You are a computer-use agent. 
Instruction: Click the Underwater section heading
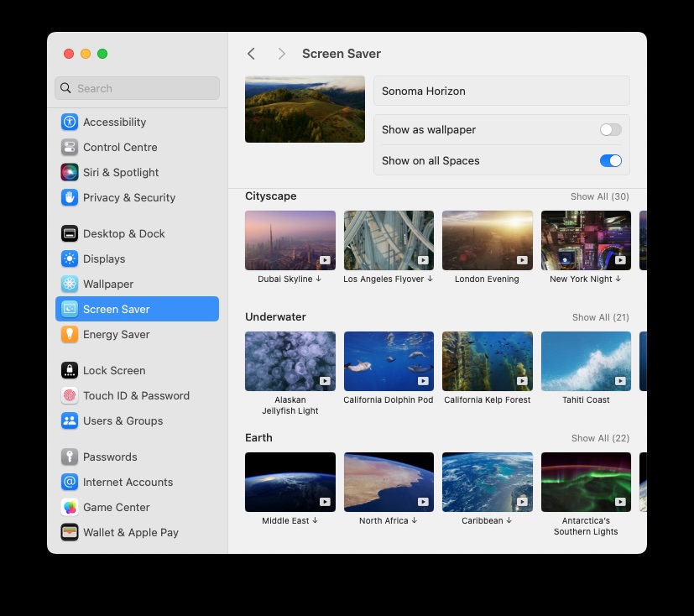tap(276, 317)
